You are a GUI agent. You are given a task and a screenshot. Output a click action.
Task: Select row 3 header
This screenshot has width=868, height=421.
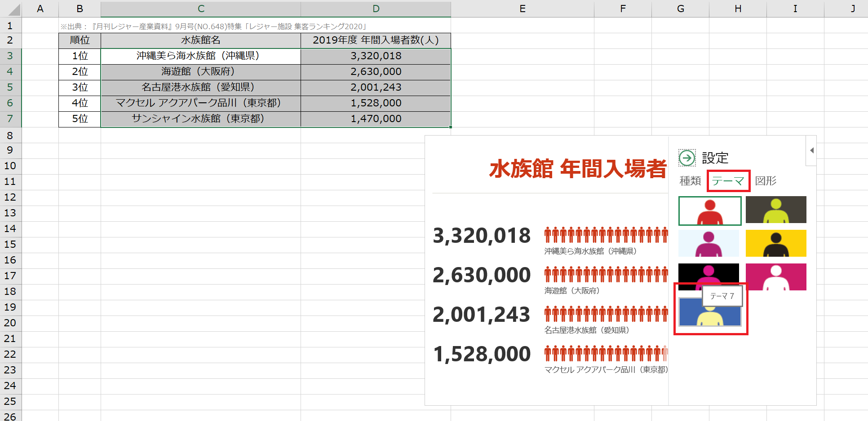tap(10, 56)
